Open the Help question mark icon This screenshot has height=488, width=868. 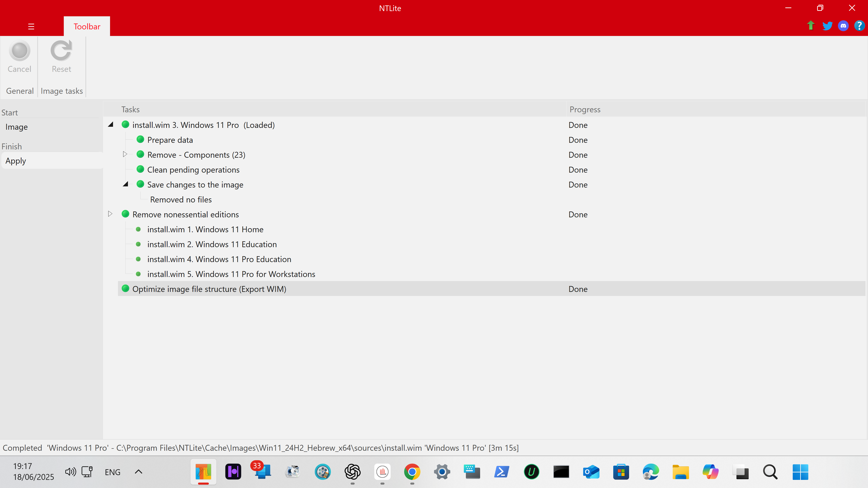pos(859,26)
